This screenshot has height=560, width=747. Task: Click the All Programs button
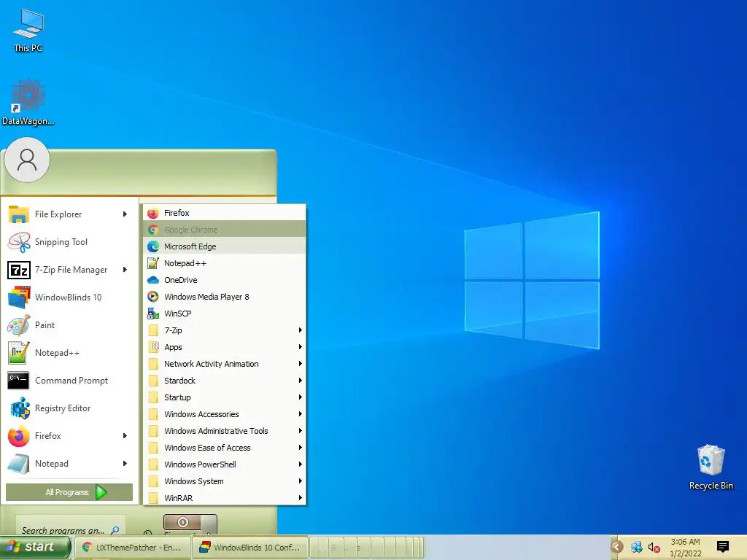tap(69, 492)
